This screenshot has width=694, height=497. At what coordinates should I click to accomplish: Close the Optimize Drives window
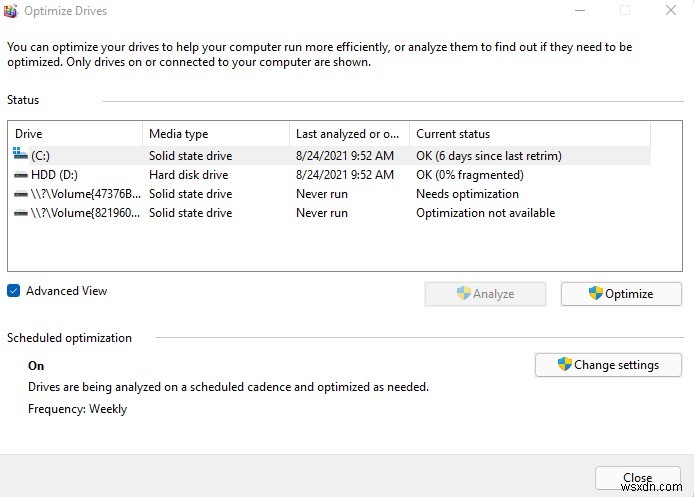[x=637, y=478]
